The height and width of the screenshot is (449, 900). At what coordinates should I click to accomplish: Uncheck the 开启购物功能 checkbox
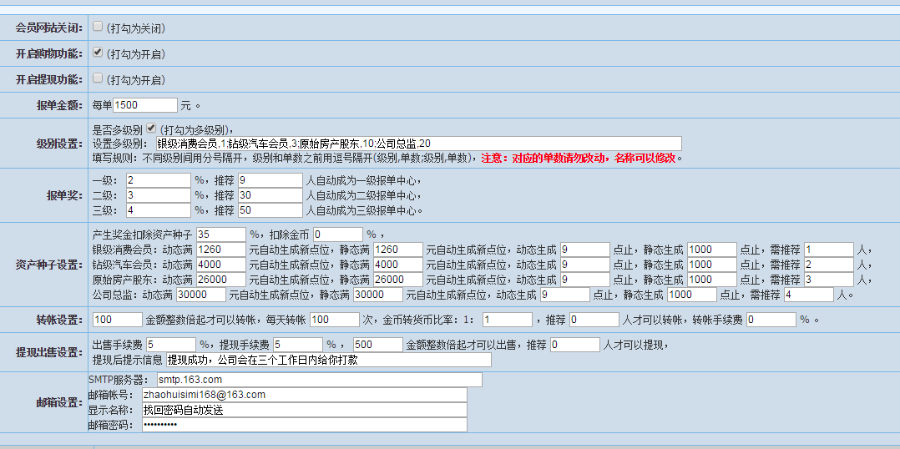point(98,52)
